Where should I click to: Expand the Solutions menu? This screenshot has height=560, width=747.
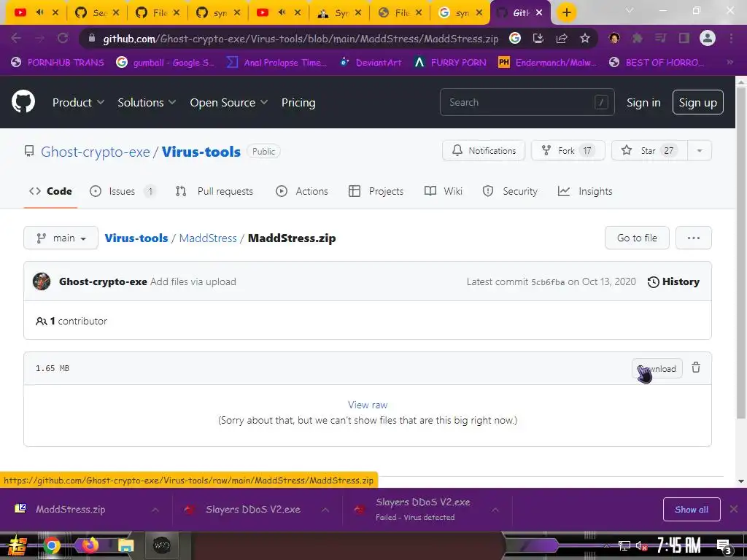(x=147, y=102)
